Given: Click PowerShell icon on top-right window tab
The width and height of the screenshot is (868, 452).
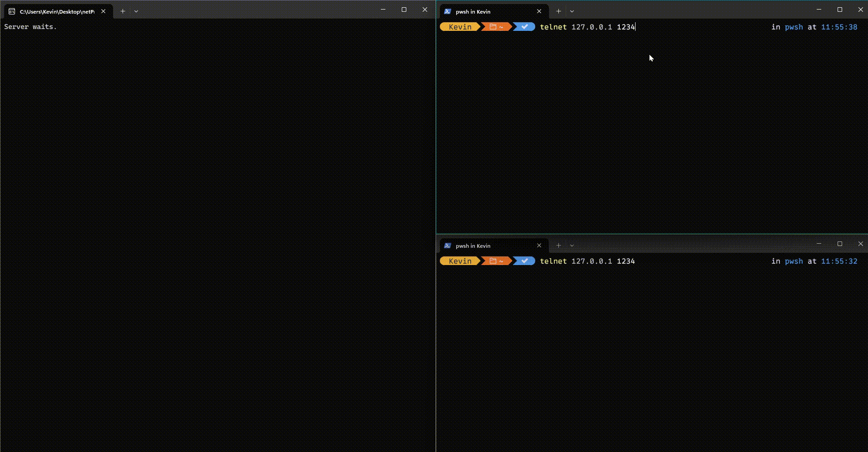Looking at the screenshot, I should tap(448, 11).
